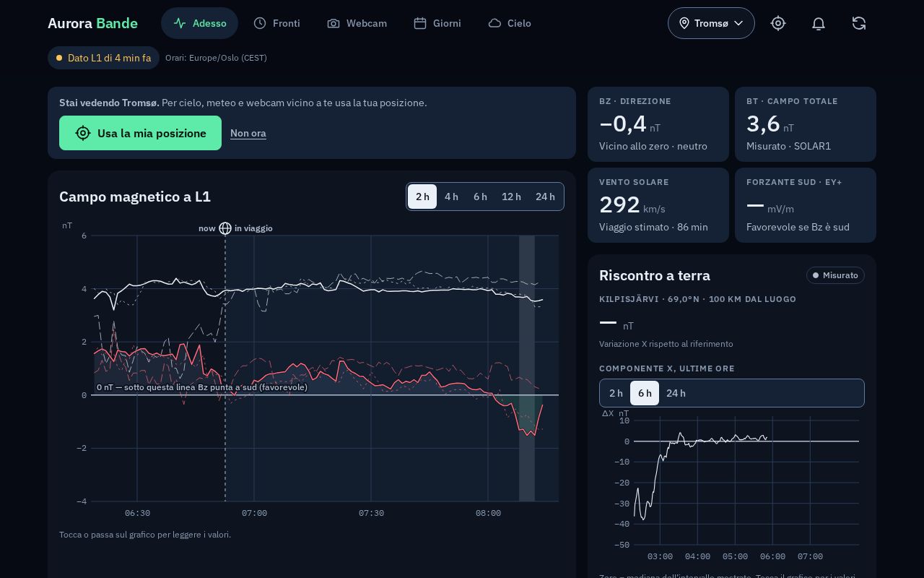The height and width of the screenshot is (578, 924).
Task: Open the Tromsø location dropdown
Action: (711, 23)
